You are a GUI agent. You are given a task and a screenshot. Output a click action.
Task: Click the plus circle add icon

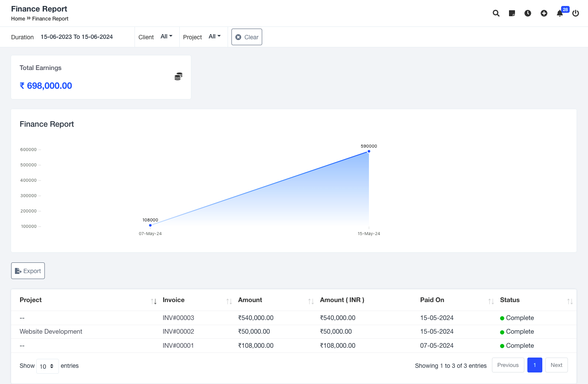[x=544, y=13]
